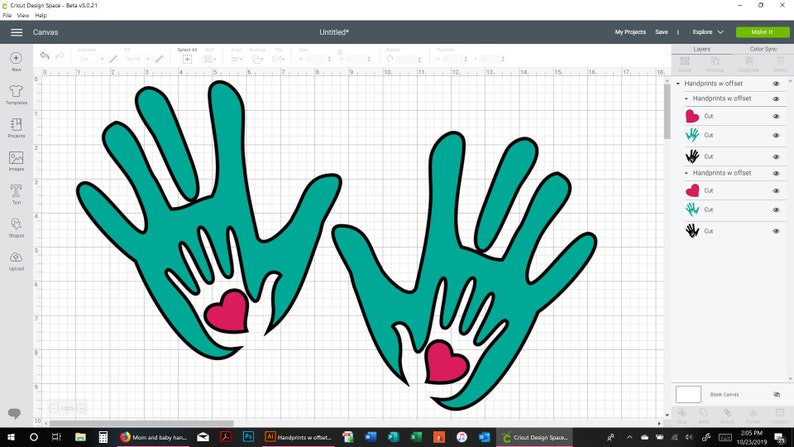The image size is (794, 447).
Task: Open the Images library
Action: point(16,158)
